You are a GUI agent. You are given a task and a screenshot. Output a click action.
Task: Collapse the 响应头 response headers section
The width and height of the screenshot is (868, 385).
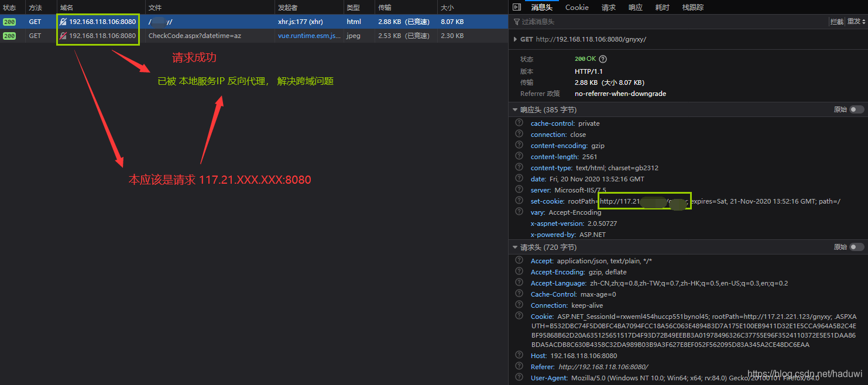click(x=515, y=109)
